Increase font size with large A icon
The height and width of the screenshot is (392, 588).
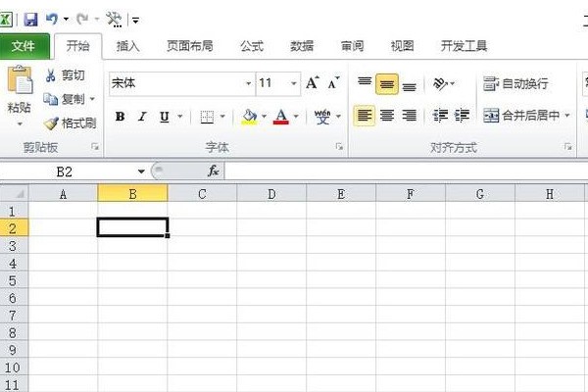coord(312,83)
